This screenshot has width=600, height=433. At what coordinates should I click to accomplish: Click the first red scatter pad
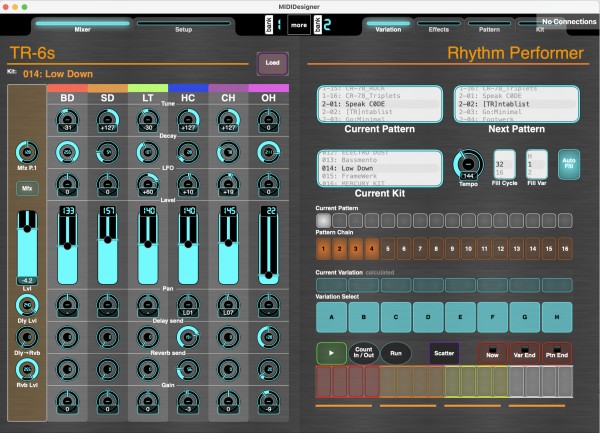click(x=323, y=382)
